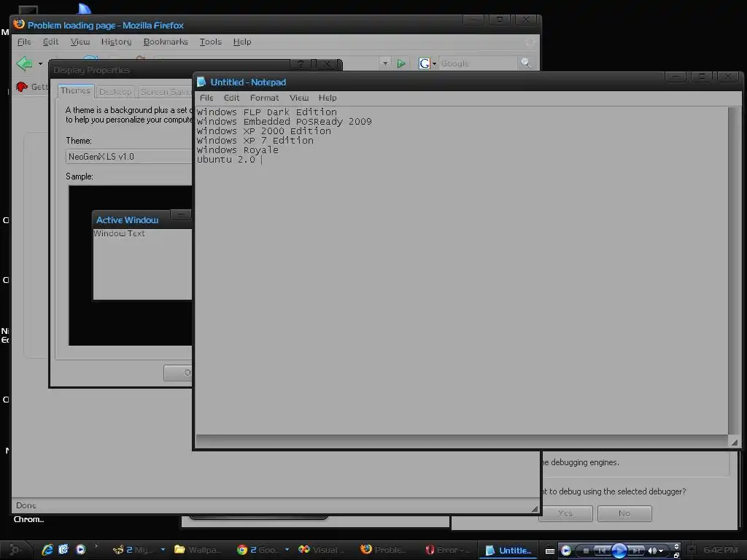
Task: Select Desktop tab in Display Properties
Action: pyautogui.click(x=115, y=92)
